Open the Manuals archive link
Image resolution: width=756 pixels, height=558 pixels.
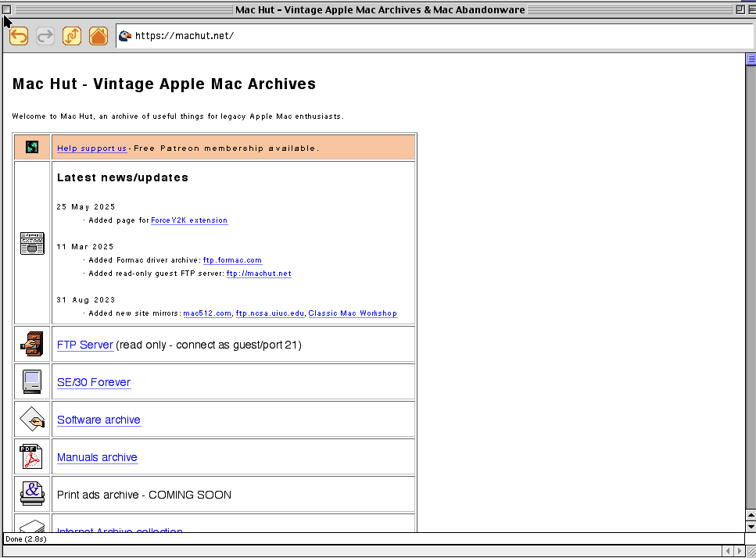tap(97, 457)
